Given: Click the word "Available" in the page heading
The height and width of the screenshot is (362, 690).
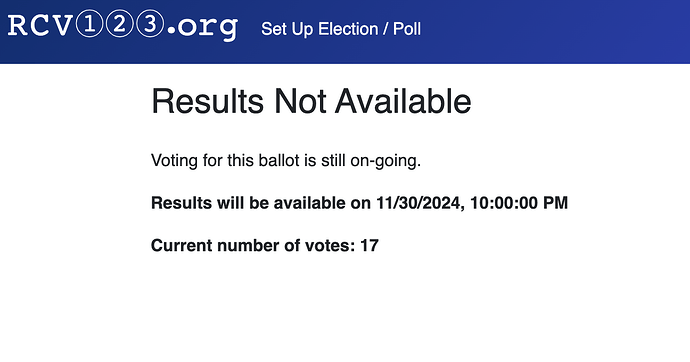Looking at the screenshot, I should pyautogui.click(x=403, y=101).
